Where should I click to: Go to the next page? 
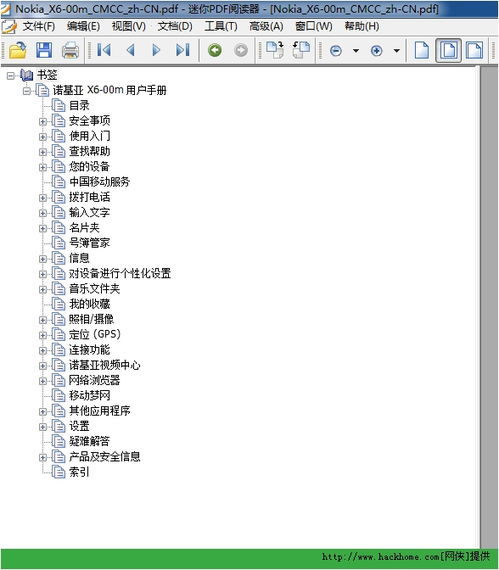pos(156,50)
